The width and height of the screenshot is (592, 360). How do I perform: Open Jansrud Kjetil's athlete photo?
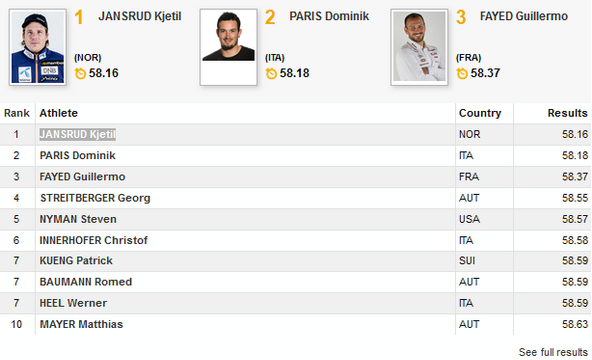(x=38, y=47)
